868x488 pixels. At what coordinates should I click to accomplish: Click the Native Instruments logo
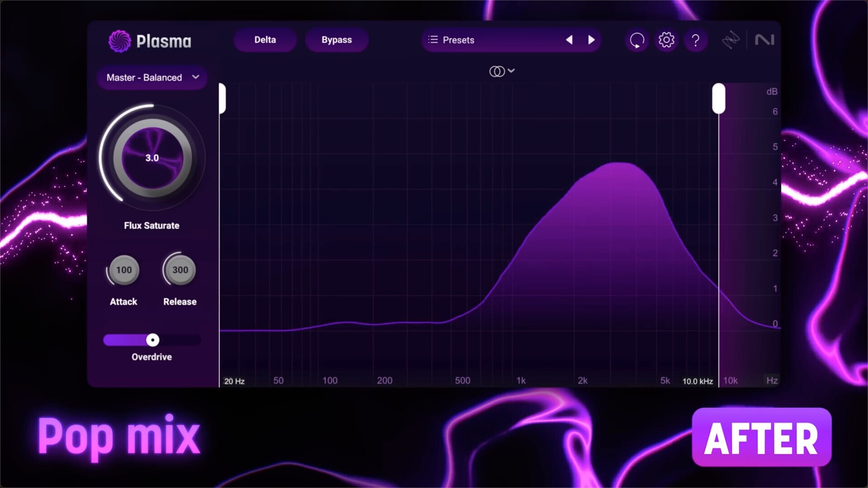[764, 40]
